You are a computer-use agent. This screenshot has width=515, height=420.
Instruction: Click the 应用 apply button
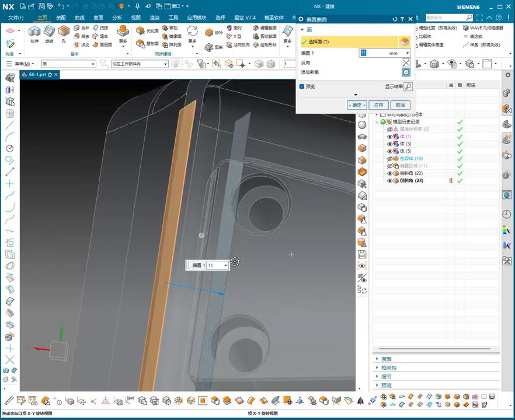coord(378,106)
